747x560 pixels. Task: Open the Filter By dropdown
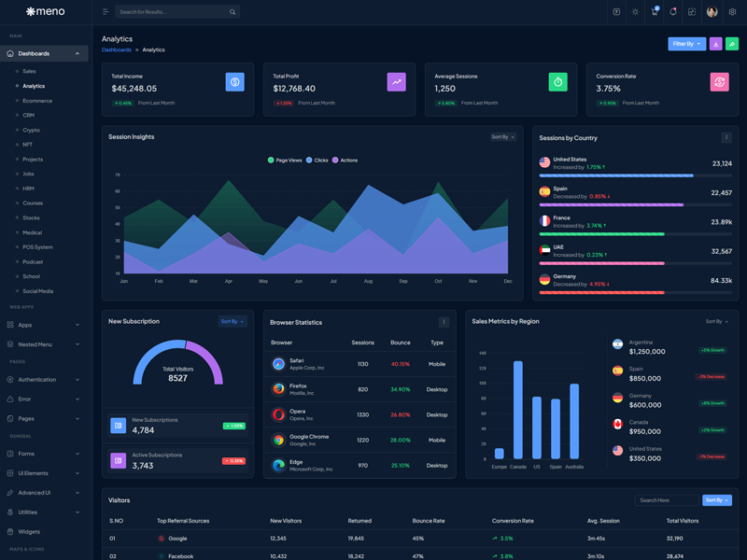click(686, 44)
